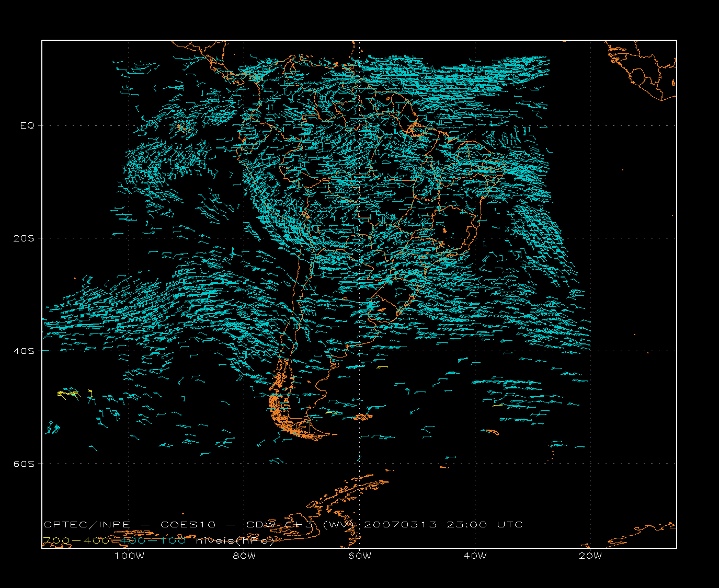Click the niveis(hPa) legend text

(x=235, y=540)
